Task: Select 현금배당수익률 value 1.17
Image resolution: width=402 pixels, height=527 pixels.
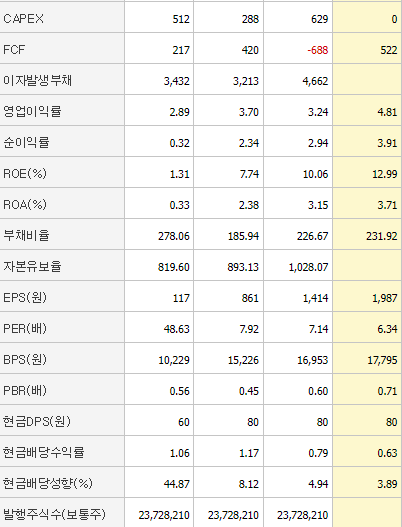Action: [x=249, y=453]
